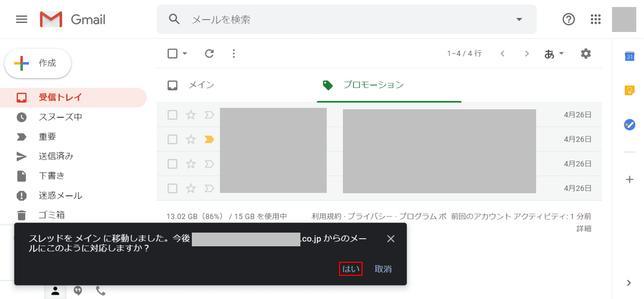Star the third email row
644x299 pixels.
191,164
